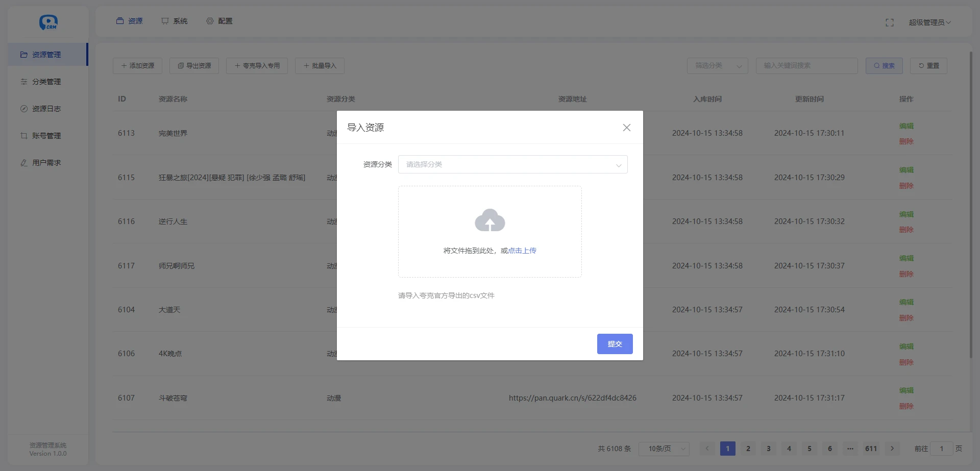980x471 pixels.
Task: Click the pagination ellipsis jump button
Action: pos(850,449)
